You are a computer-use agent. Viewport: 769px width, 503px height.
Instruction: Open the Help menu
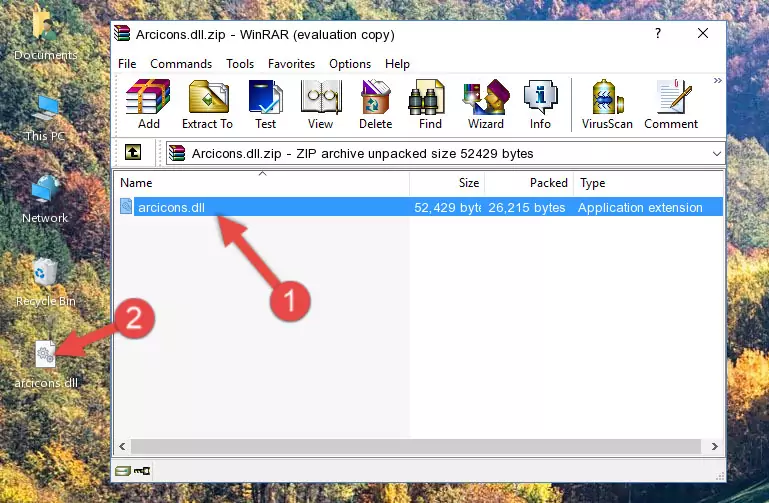click(397, 64)
